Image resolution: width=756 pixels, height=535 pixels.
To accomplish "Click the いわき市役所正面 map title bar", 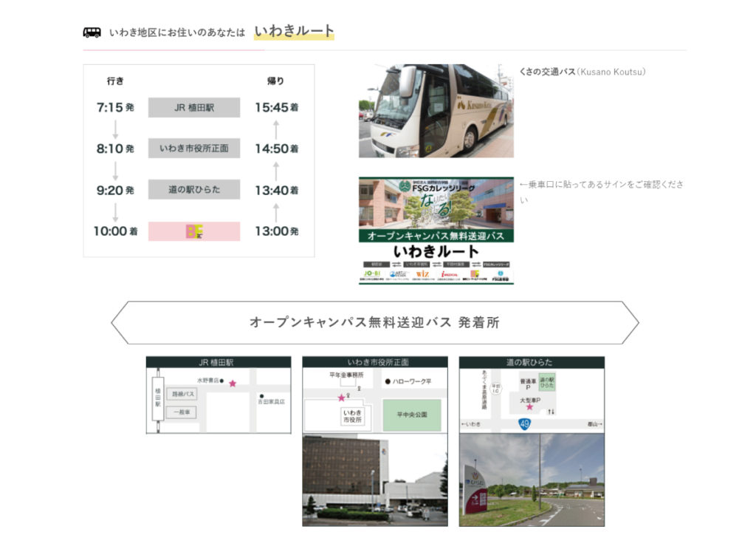I will [374, 362].
